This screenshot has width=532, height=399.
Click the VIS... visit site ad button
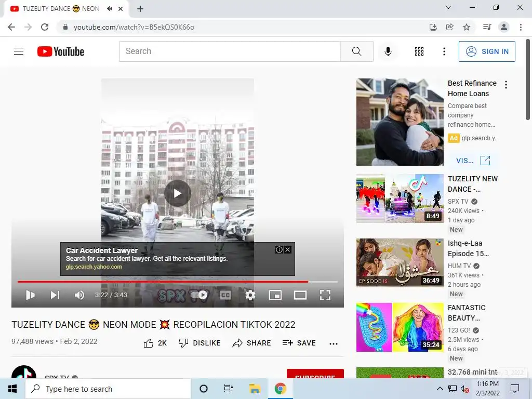coord(473,161)
